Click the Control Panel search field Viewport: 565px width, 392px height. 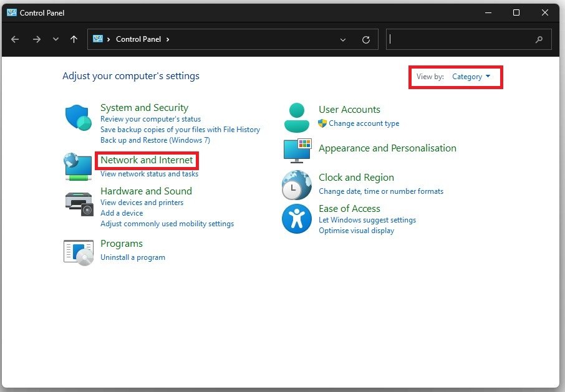[x=461, y=39]
